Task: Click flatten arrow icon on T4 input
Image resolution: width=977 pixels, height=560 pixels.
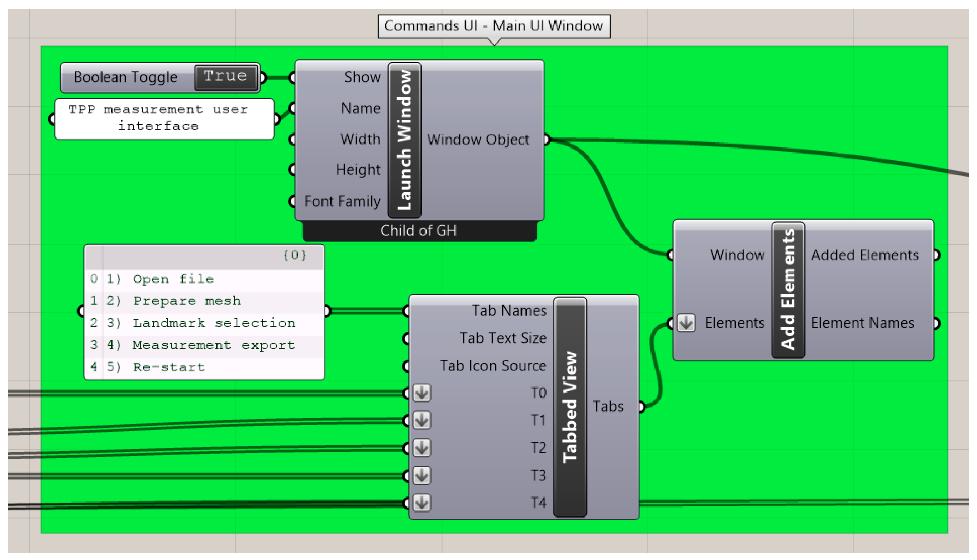Action: coord(422,503)
